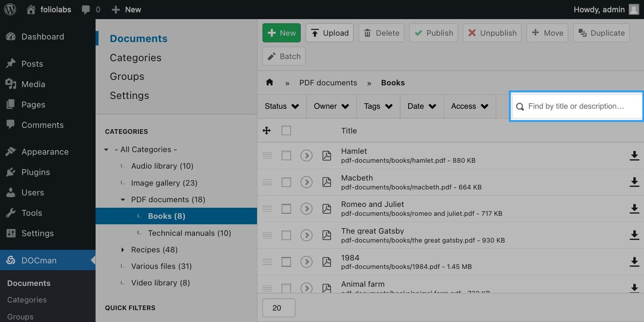Image resolution: width=644 pixels, height=322 pixels.
Task: Open the Tags filter dropdown
Action: [378, 106]
